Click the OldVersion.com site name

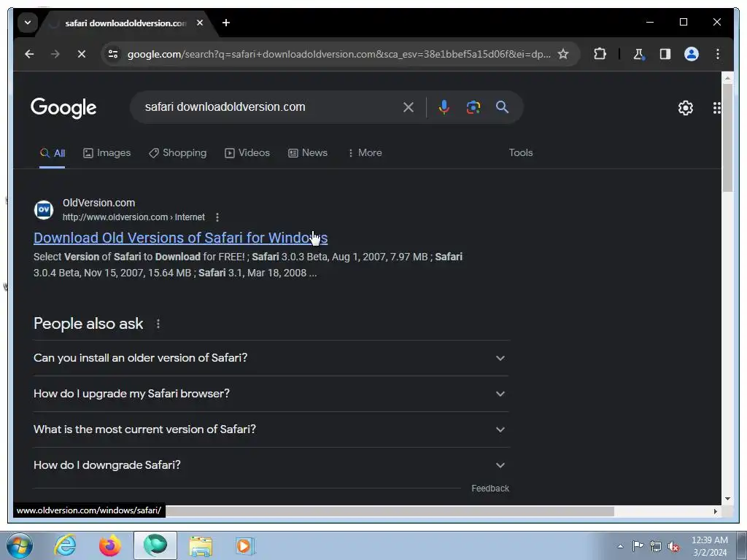point(98,203)
